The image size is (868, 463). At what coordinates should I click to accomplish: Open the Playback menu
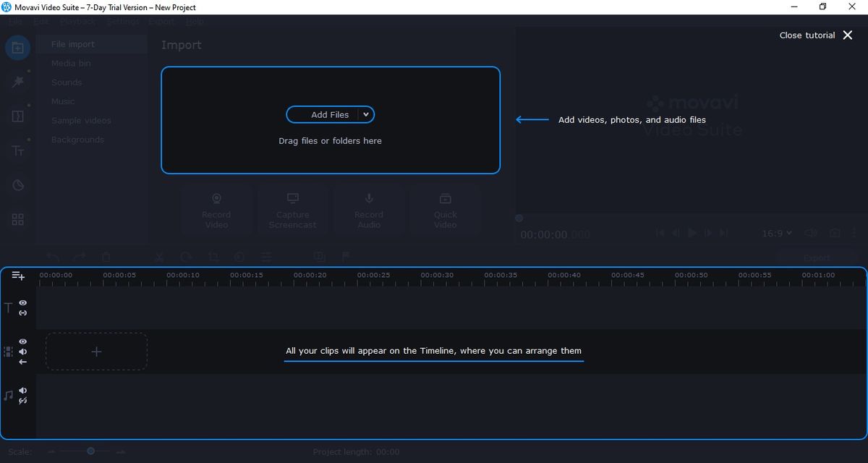coord(77,22)
